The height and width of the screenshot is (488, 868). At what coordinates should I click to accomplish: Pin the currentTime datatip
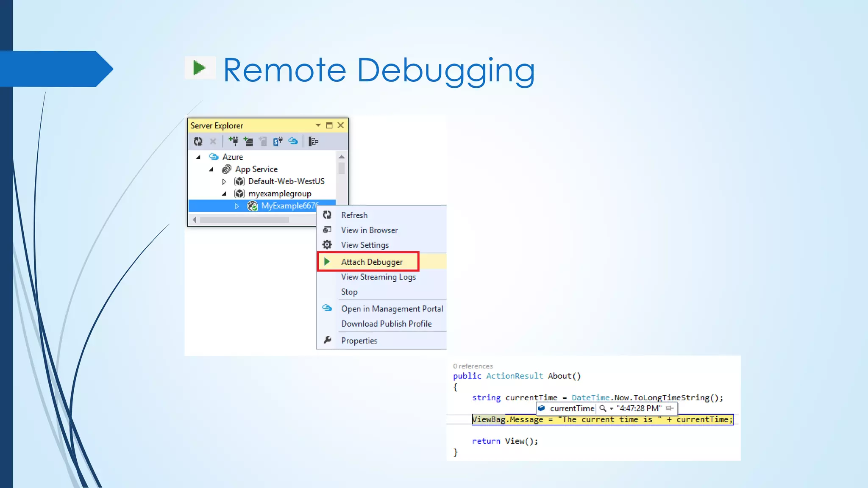pos(670,408)
